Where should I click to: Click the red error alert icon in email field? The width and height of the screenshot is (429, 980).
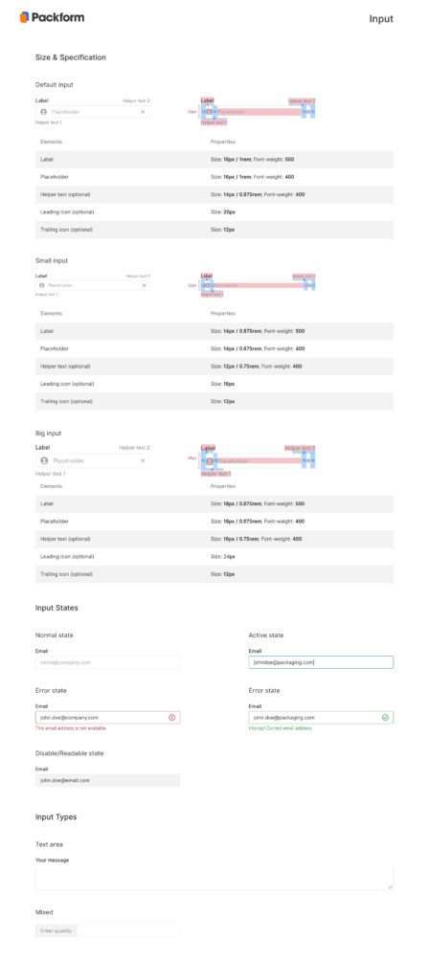click(172, 718)
